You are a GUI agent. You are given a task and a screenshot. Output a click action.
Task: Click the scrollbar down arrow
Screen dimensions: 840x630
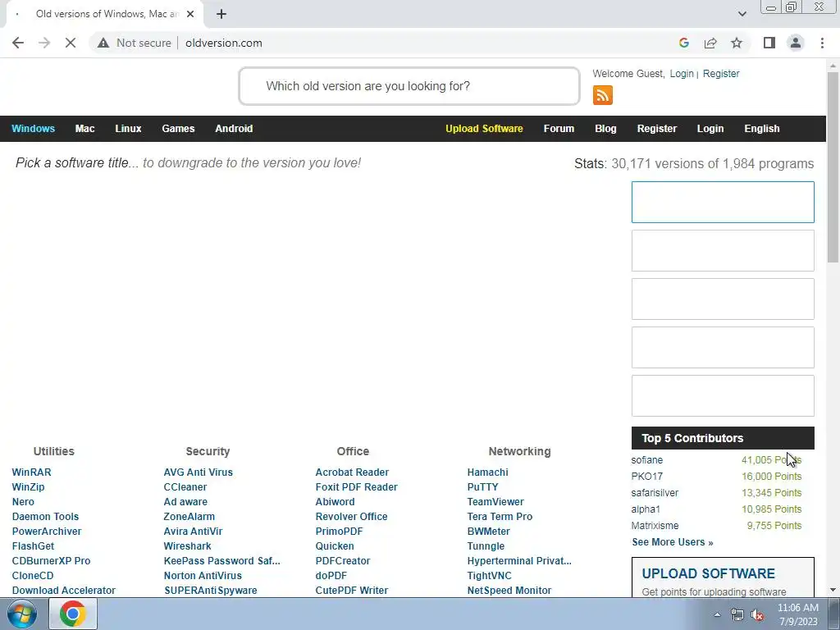pyautogui.click(x=833, y=590)
